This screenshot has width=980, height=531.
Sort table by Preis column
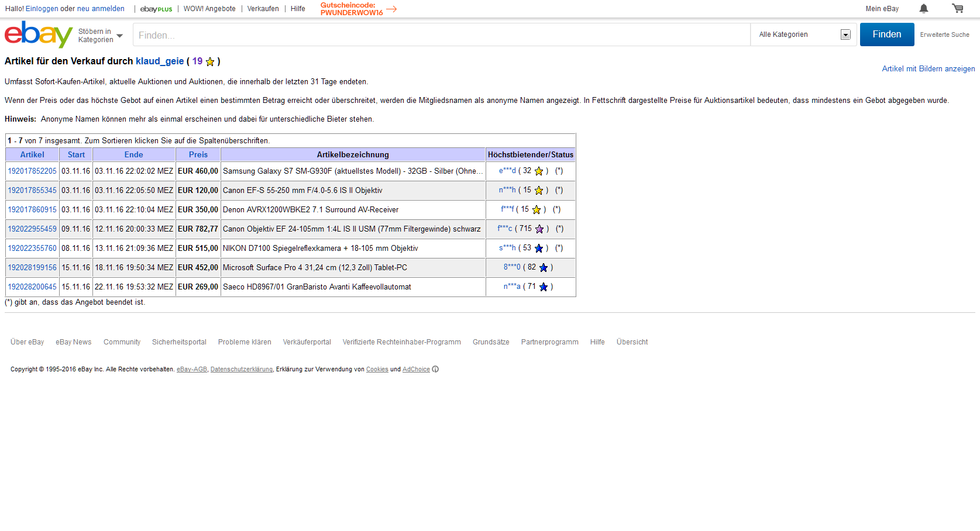(x=198, y=154)
